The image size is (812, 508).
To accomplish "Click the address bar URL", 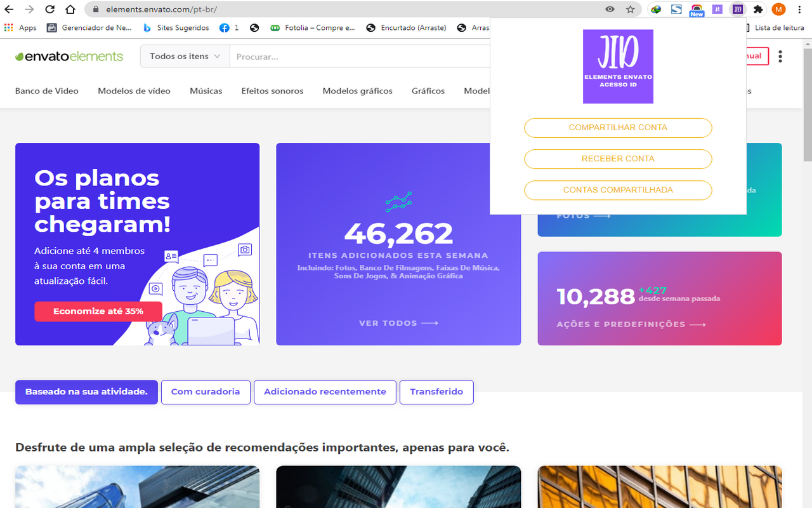I will (162, 10).
